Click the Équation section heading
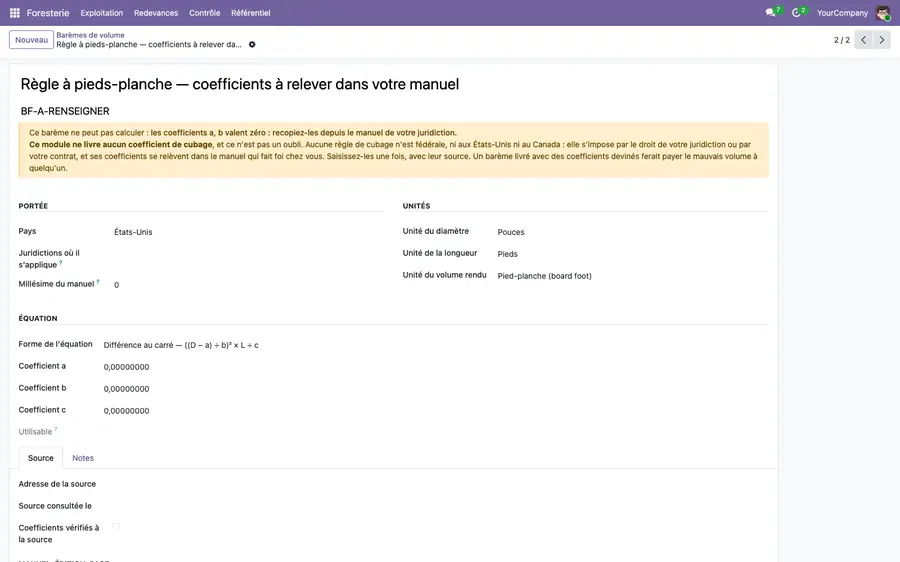 [38, 318]
